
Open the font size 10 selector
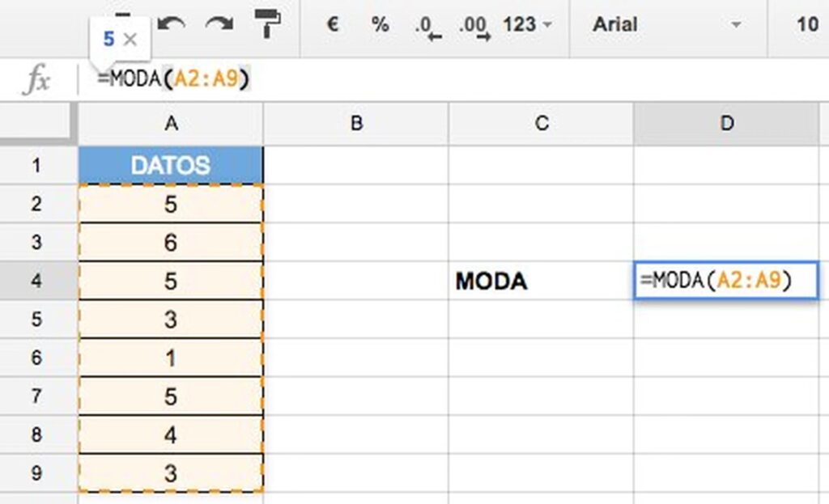806,24
